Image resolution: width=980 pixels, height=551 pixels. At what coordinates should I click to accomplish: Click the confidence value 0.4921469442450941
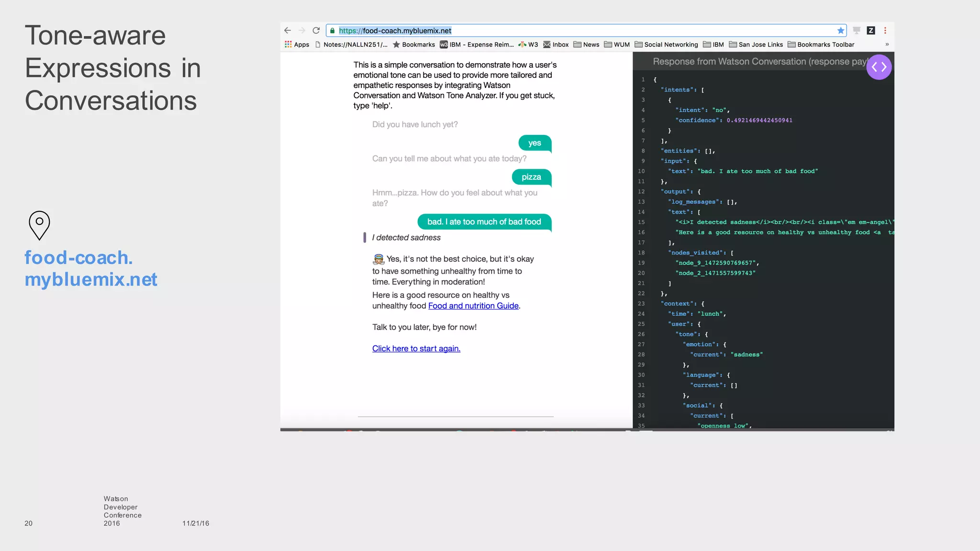759,121
